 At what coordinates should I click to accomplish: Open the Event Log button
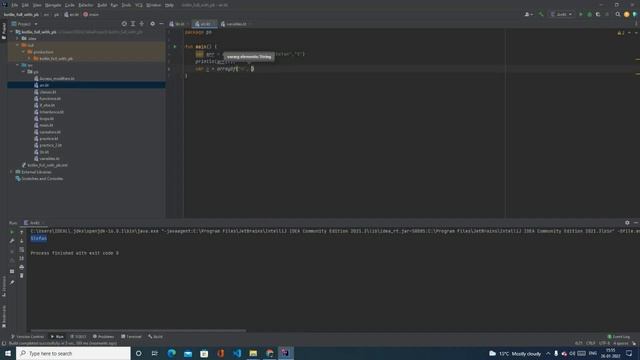pyautogui.click(x=618, y=336)
